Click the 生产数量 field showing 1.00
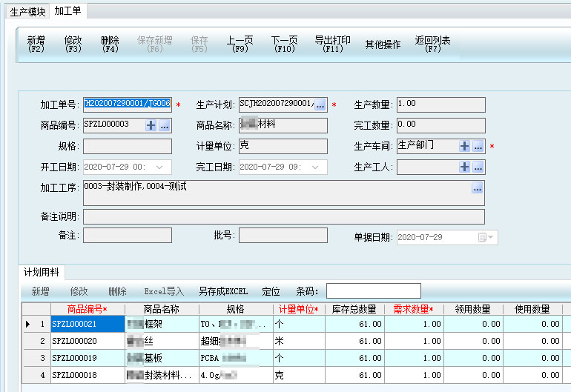The width and height of the screenshot is (571, 392). point(441,104)
